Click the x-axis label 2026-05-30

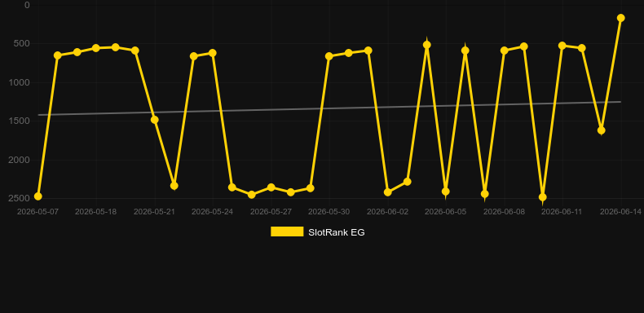[329, 212]
